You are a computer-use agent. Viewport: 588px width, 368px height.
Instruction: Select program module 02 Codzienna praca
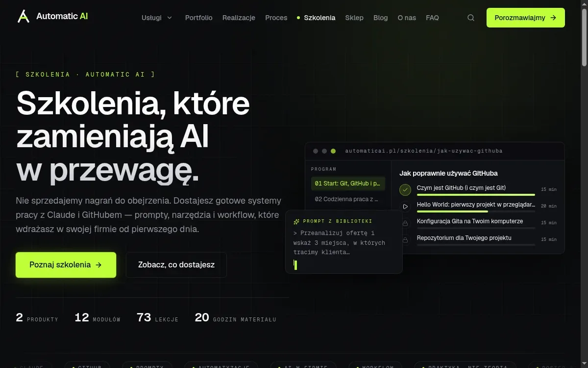pyautogui.click(x=348, y=199)
